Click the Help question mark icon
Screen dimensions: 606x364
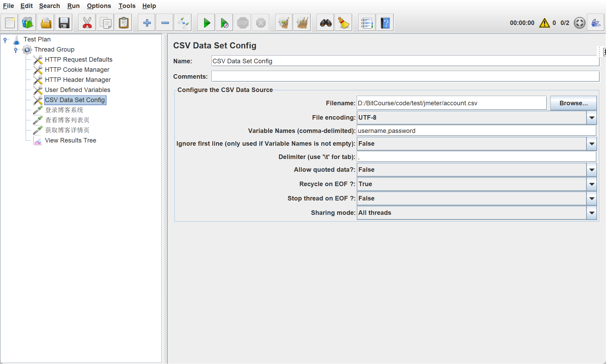coord(385,23)
